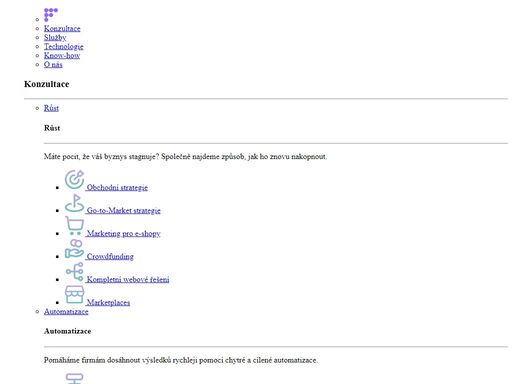Click the storefront icon beside Marketplaces

coord(74,295)
